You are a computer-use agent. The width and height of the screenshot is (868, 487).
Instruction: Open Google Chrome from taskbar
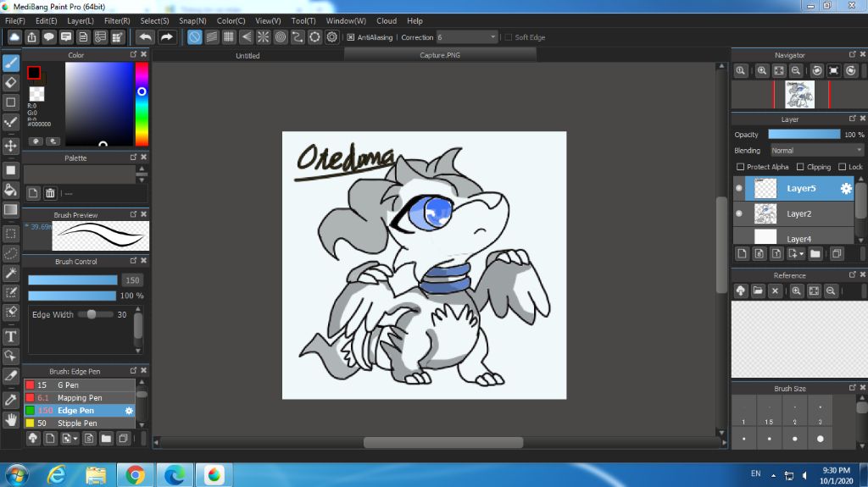[x=135, y=475]
